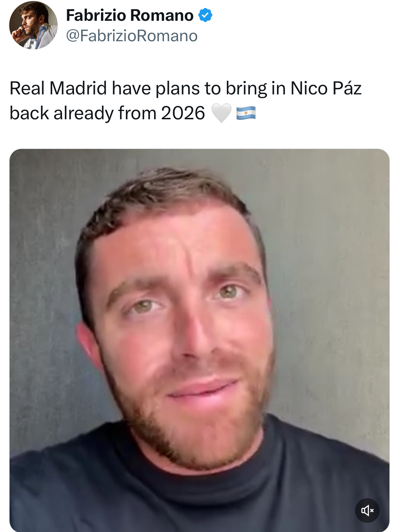
Task: Click the blue verified checkmark badge
Action: pyautogui.click(x=205, y=15)
